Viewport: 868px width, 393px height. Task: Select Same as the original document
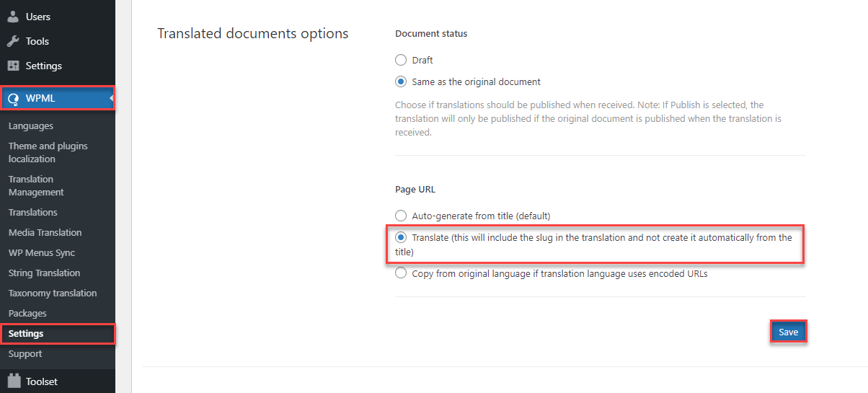[x=401, y=82]
